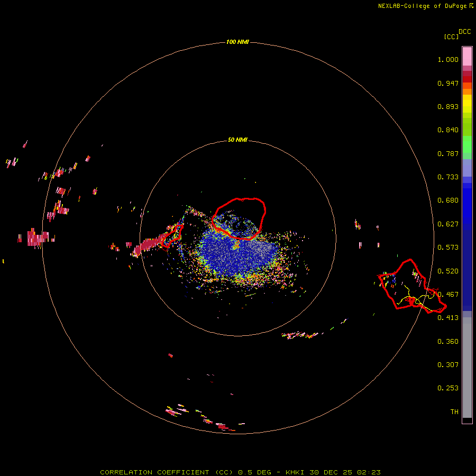Image resolution: width=476 pixels, height=476 pixels.
Task: Click the bright green band of color scale
Action: (x=467, y=144)
